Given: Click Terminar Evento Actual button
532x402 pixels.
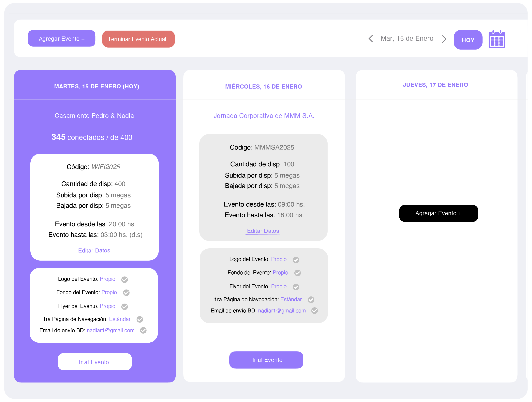Looking at the screenshot, I should point(138,39).
